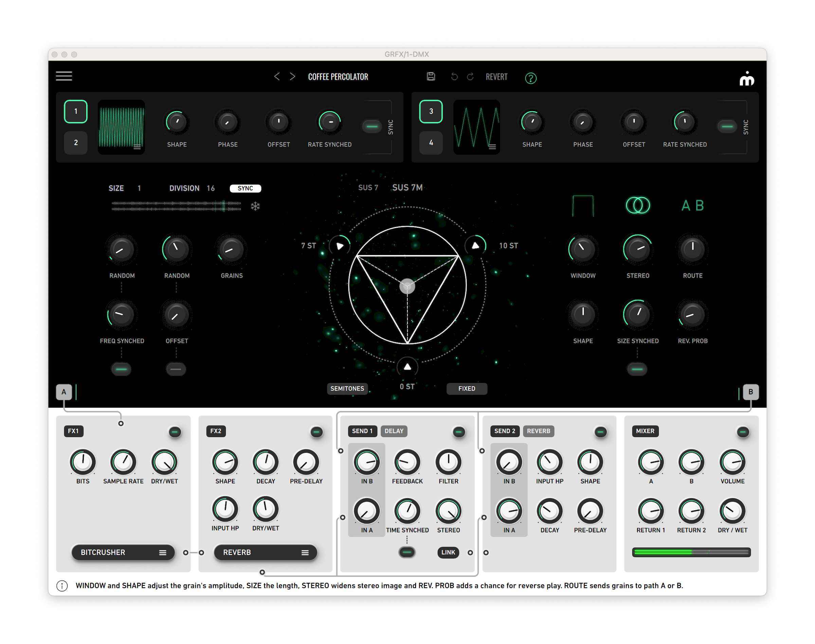Click the undo arrow icon

pos(454,77)
